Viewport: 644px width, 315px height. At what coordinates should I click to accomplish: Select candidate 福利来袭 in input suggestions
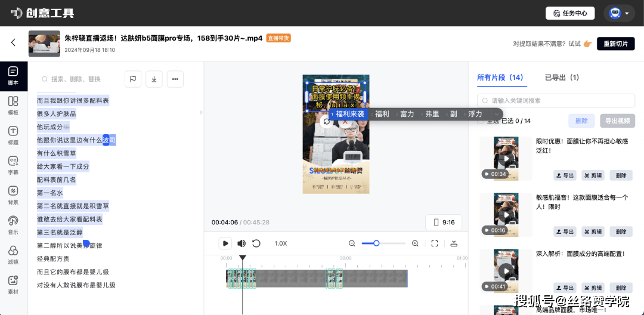[x=349, y=114]
